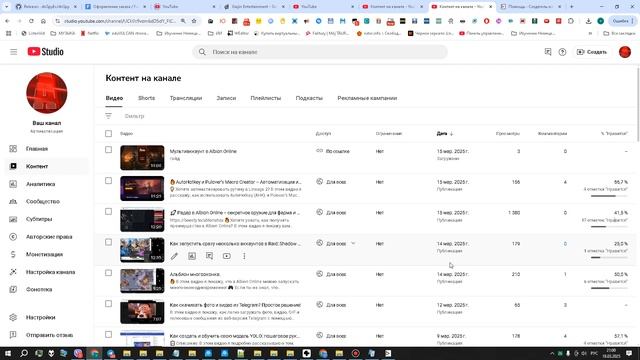Open 'Для всех' visibility for Радар video

[x=331, y=213]
